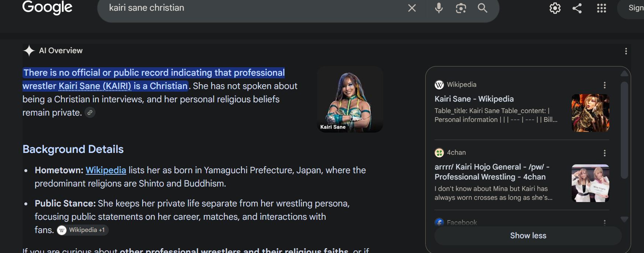Start voice search with microphone icon
The height and width of the screenshot is (253, 644).
[x=439, y=8]
